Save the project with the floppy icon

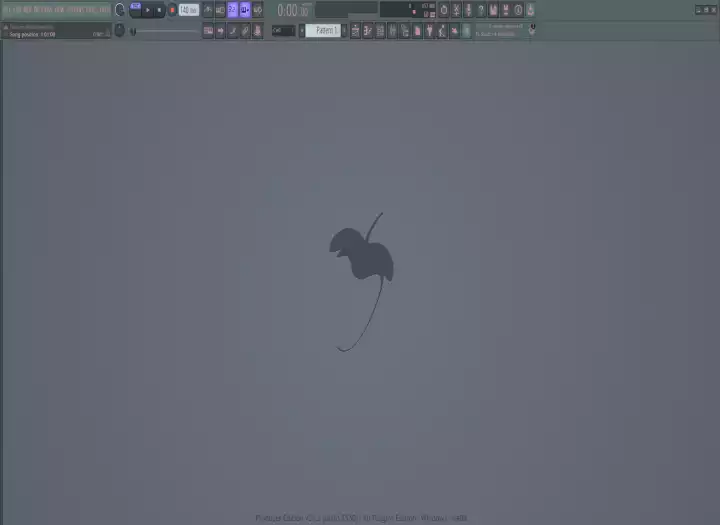493,10
